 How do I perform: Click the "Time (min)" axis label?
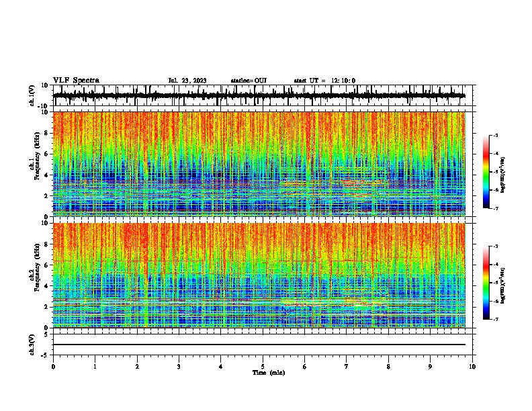pos(269,373)
